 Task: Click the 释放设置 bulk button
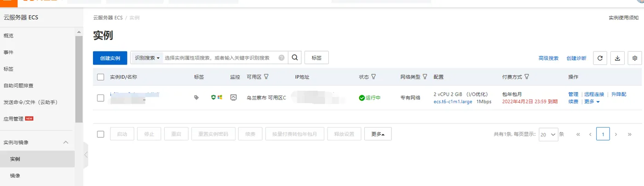click(344, 134)
